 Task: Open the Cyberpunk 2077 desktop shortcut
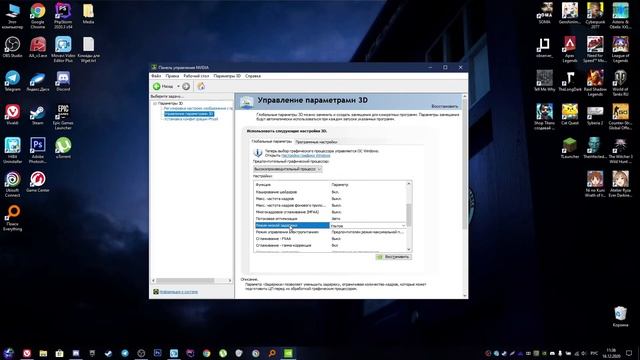(595, 16)
